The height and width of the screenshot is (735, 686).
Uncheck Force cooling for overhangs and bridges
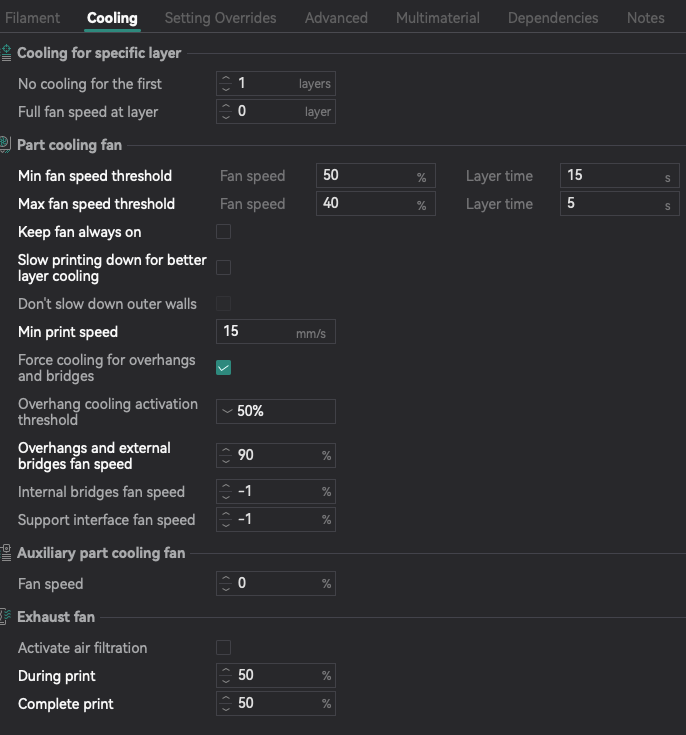[223, 368]
